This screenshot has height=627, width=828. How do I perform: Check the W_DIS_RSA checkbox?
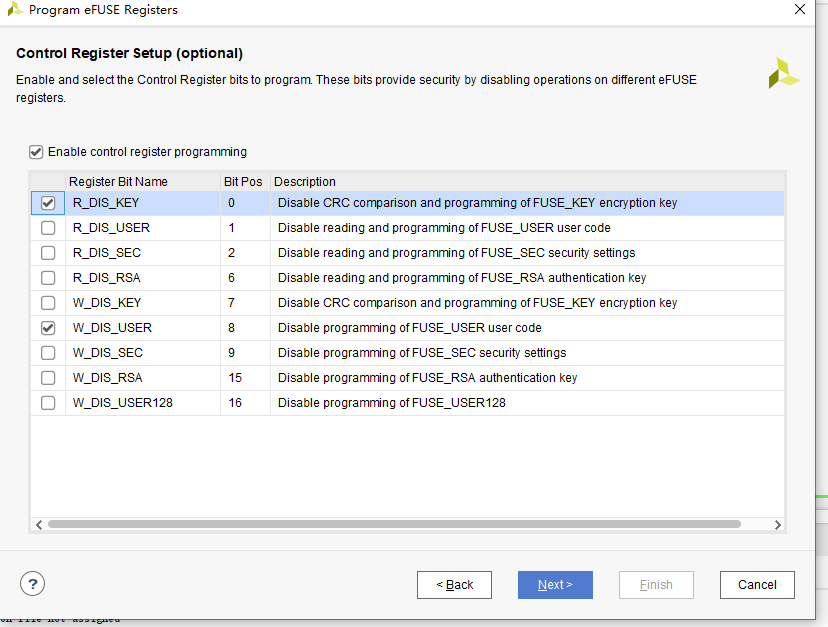pos(48,378)
